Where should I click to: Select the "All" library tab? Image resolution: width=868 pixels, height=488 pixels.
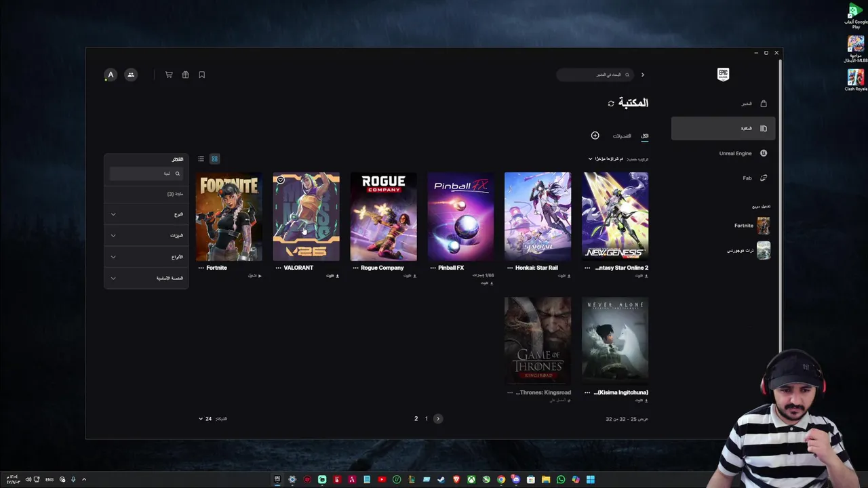pos(644,136)
